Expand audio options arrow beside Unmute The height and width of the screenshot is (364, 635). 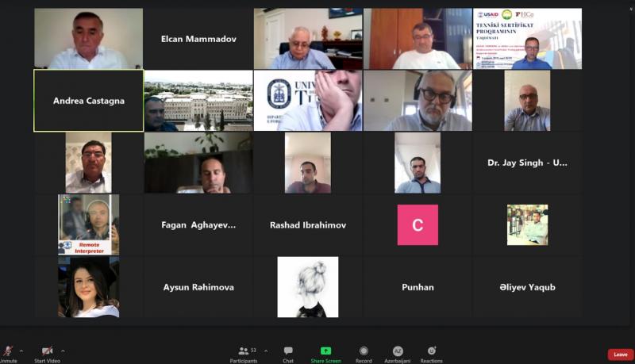pos(21,351)
